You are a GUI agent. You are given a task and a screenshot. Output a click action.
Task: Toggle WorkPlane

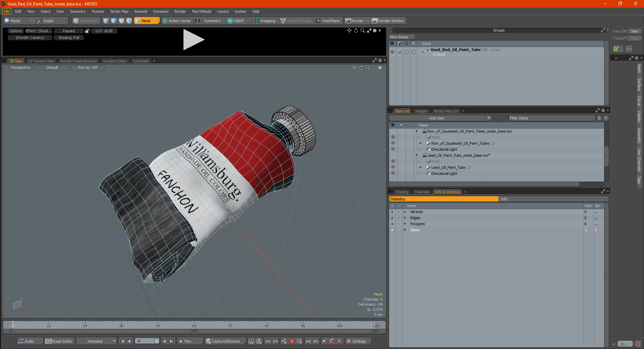328,21
